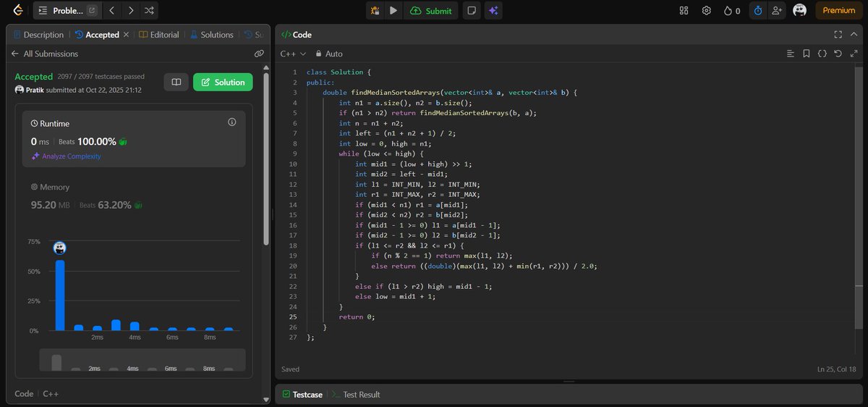Close the Accepted tab

126,34
